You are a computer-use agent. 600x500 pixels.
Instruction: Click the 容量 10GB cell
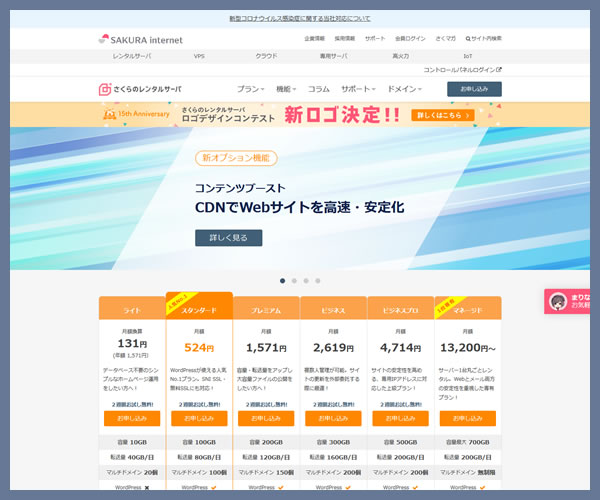coord(132,442)
